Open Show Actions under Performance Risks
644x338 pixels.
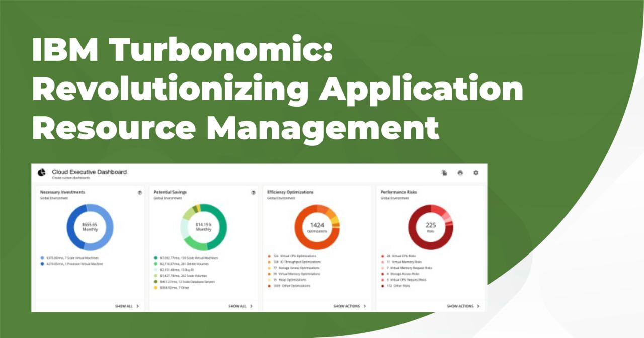460,306
